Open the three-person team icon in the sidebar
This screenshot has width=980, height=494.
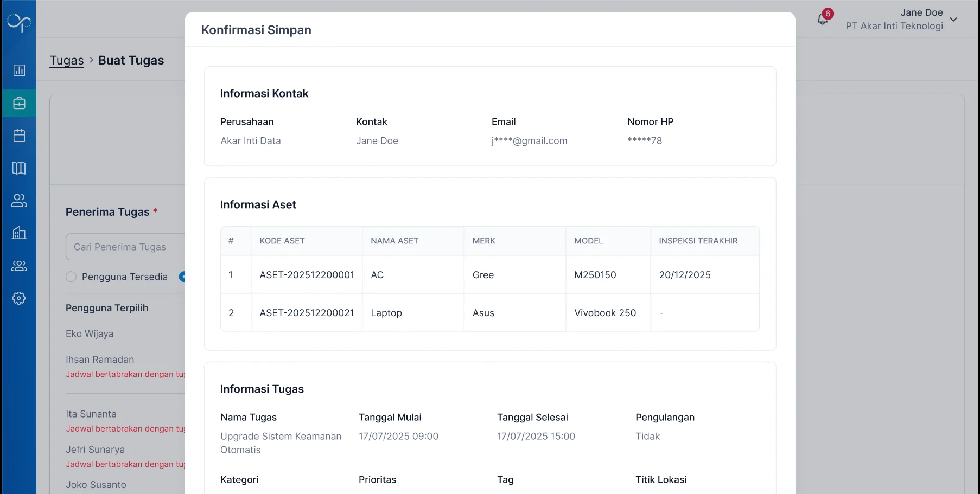pyautogui.click(x=19, y=266)
